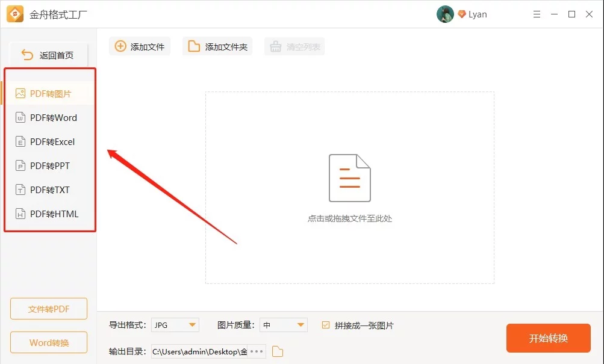Select PDF转Excel in the sidebar
Image resolution: width=604 pixels, height=364 pixels.
49,141
